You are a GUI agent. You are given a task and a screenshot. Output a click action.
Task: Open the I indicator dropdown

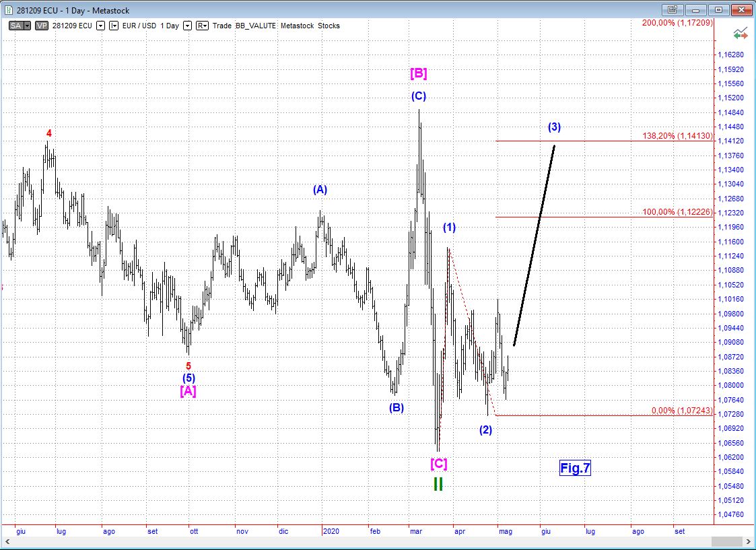[114, 26]
